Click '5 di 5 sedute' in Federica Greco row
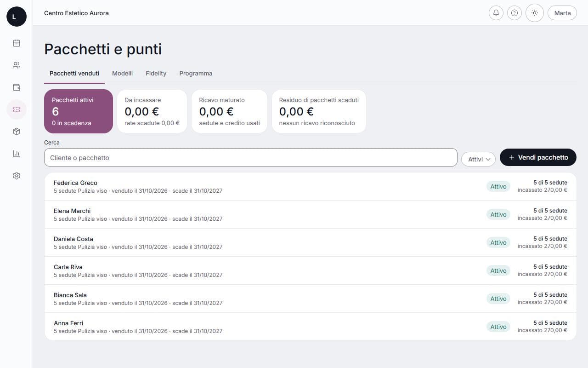The image size is (588, 368). (550, 183)
